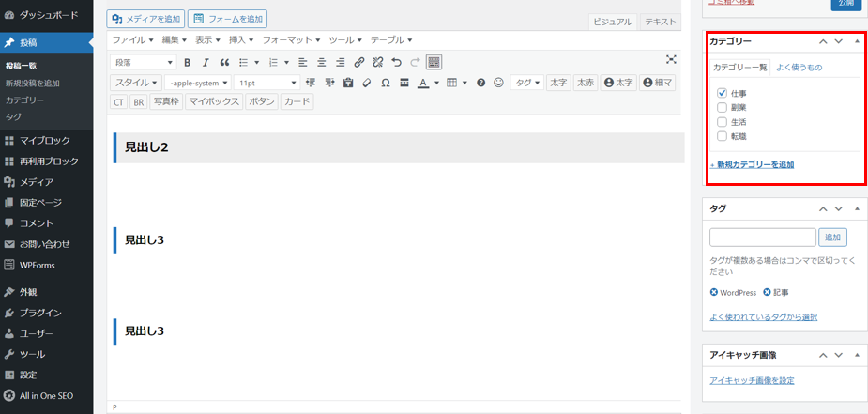This screenshot has width=868, height=414.
Task: Toggle bold formatting in the editor toolbar
Action: 188,62
